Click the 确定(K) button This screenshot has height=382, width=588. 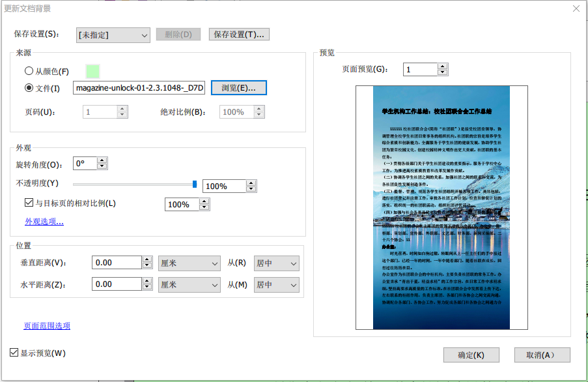coord(471,355)
